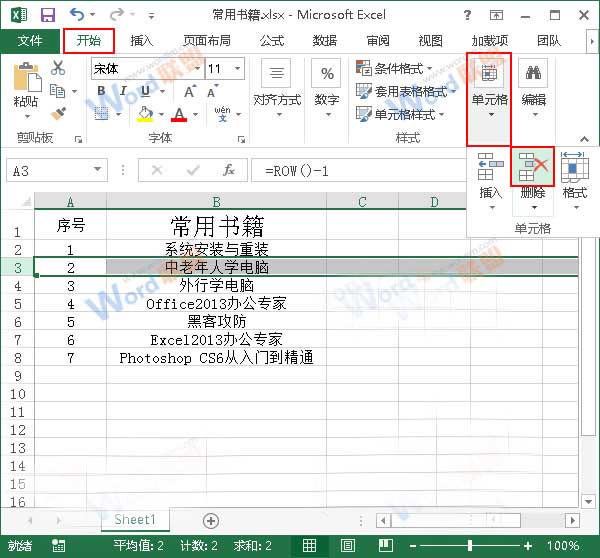
Task: Select cell B5 containing Office2013办公专家
Action: (x=229, y=303)
